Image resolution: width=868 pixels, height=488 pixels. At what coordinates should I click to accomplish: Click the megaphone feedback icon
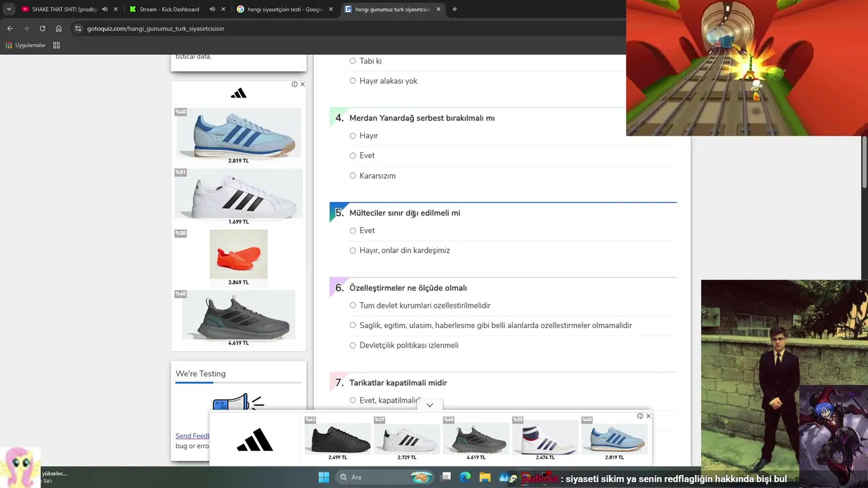click(238, 402)
